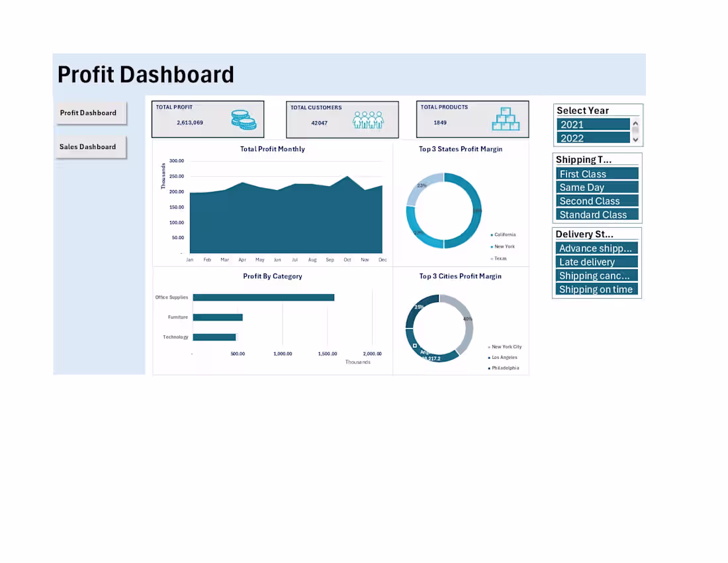Click the Los Angeles legend marker

pos(488,357)
